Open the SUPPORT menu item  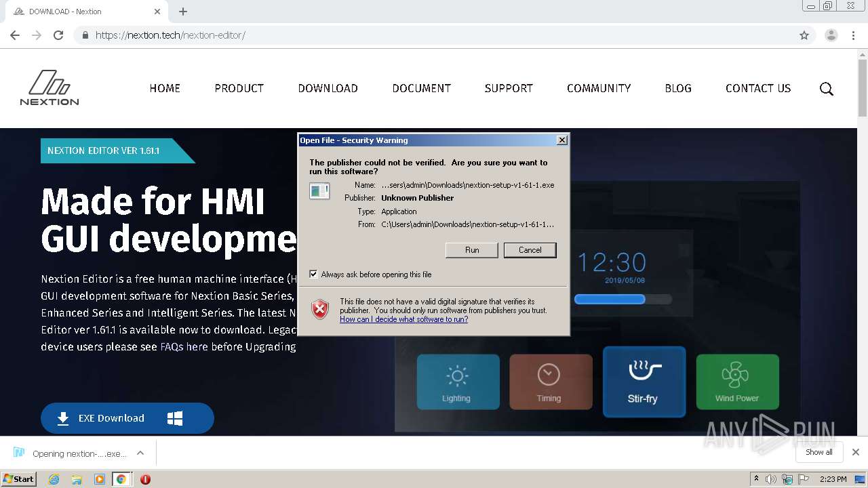(509, 88)
